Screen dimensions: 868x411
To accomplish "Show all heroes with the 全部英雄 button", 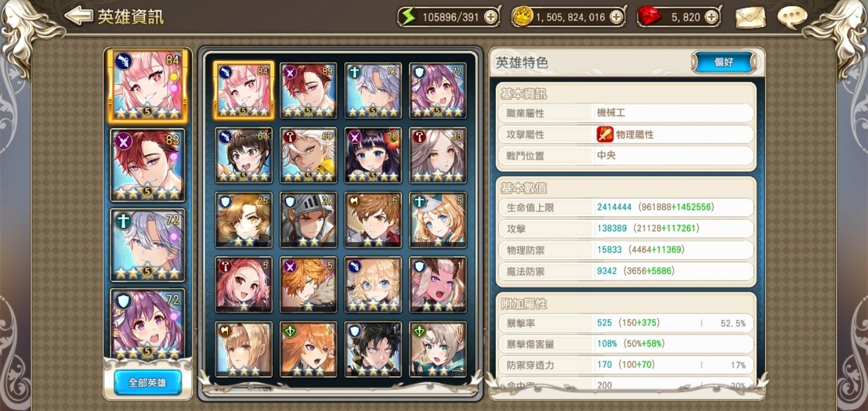I will point(147,382).
